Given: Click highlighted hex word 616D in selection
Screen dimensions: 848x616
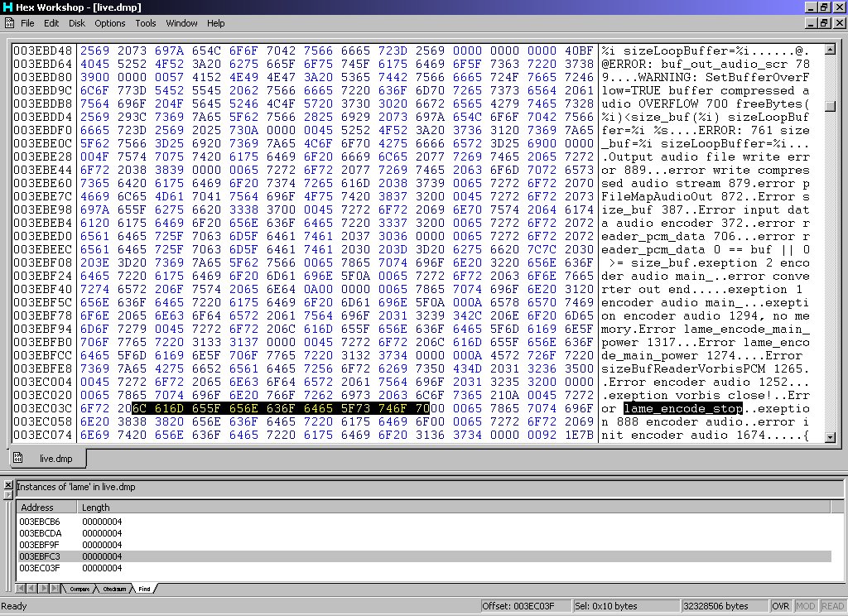Looking at the screenshot, I should pyautogui.click(x=169, y=408).
